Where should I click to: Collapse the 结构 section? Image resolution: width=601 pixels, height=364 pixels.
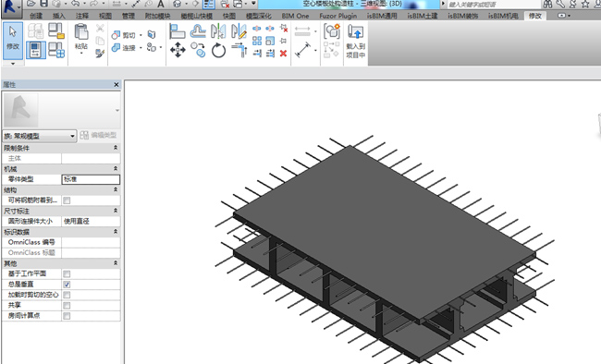[116, 189]
